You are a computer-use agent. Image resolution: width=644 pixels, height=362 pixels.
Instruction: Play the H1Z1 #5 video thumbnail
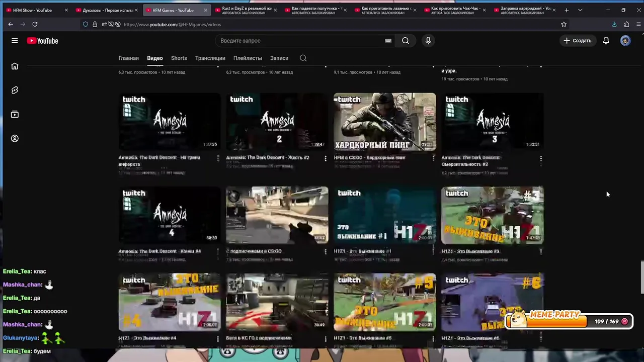385,302
